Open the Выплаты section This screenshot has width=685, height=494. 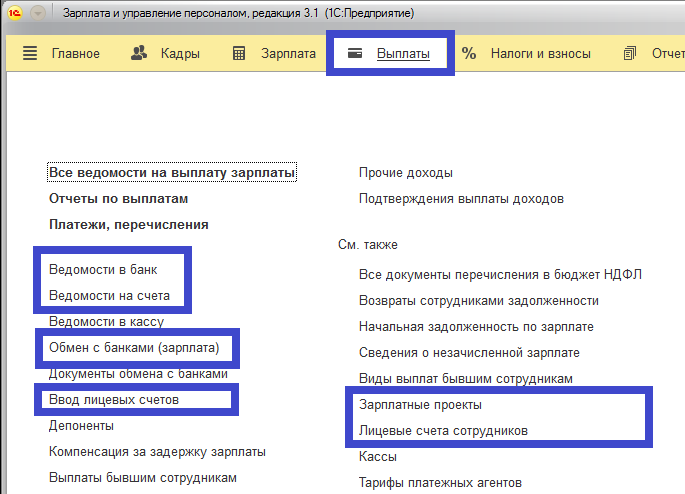[x=403, y=54]
